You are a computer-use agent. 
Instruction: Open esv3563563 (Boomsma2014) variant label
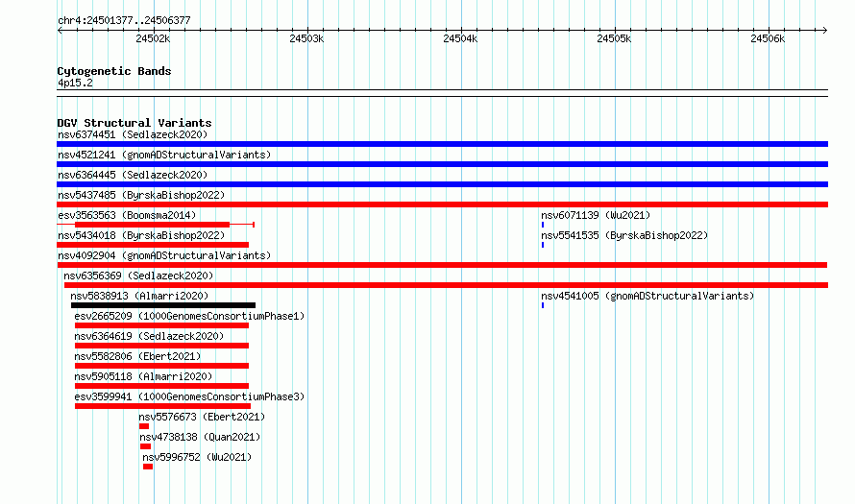point(127,215)
